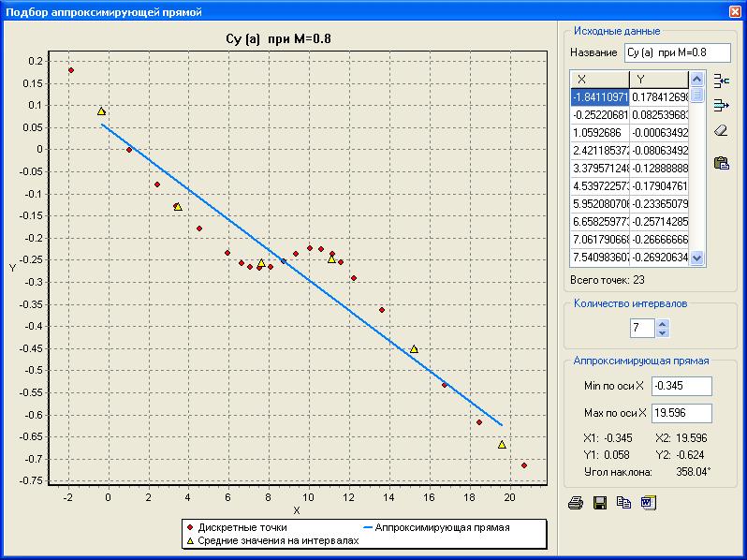Click the Средние значения на интервалах legend entry
This screenshot has width=747, height=560.
[272, 540]
